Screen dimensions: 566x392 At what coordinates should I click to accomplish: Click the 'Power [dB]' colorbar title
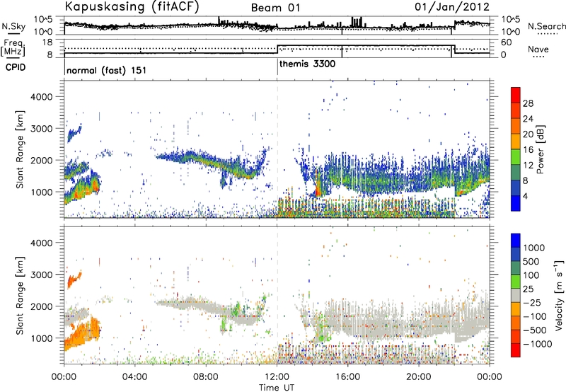(x=540, y=149)
